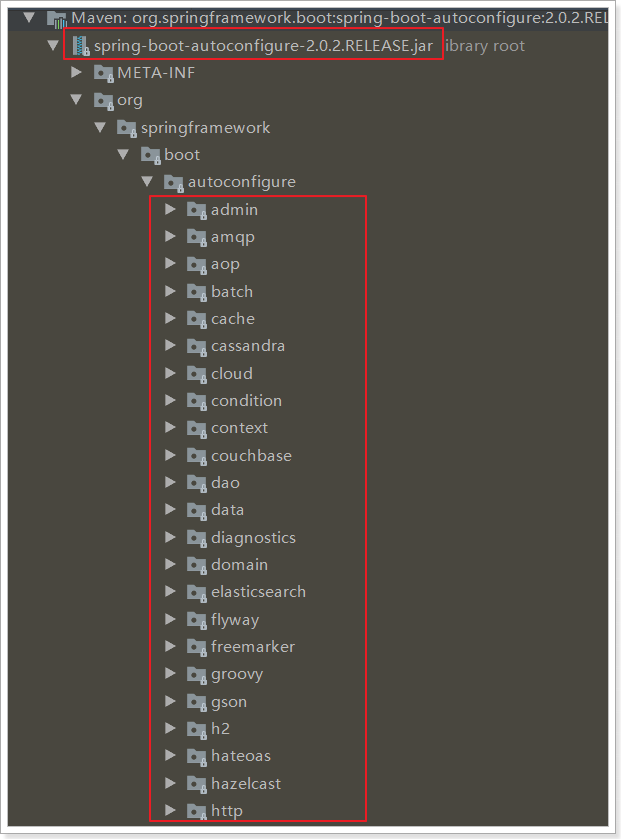Collapse the autoconfigure package arrow
The height and width of the screenshot is (839, 621).
pos(147,182)
